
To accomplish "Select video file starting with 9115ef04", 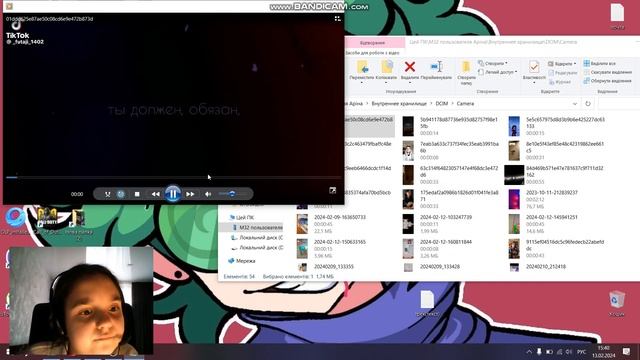I will [557, 249].
